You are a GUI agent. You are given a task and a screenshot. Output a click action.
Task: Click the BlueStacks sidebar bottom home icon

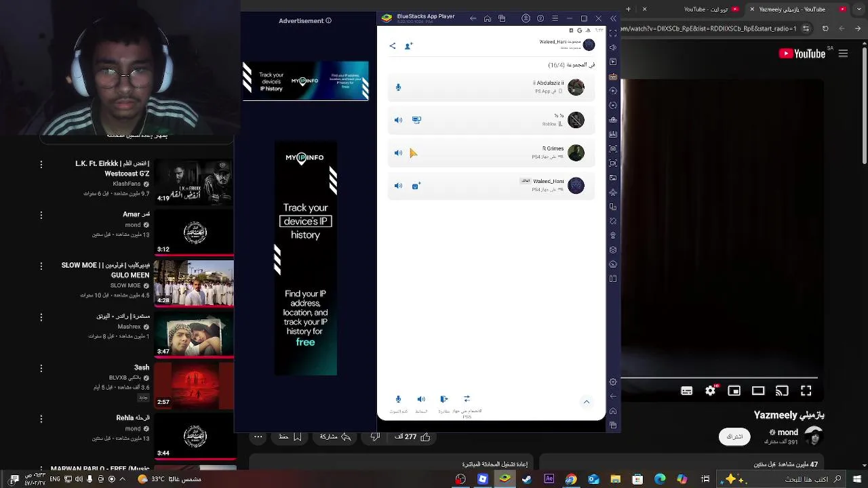613,411
